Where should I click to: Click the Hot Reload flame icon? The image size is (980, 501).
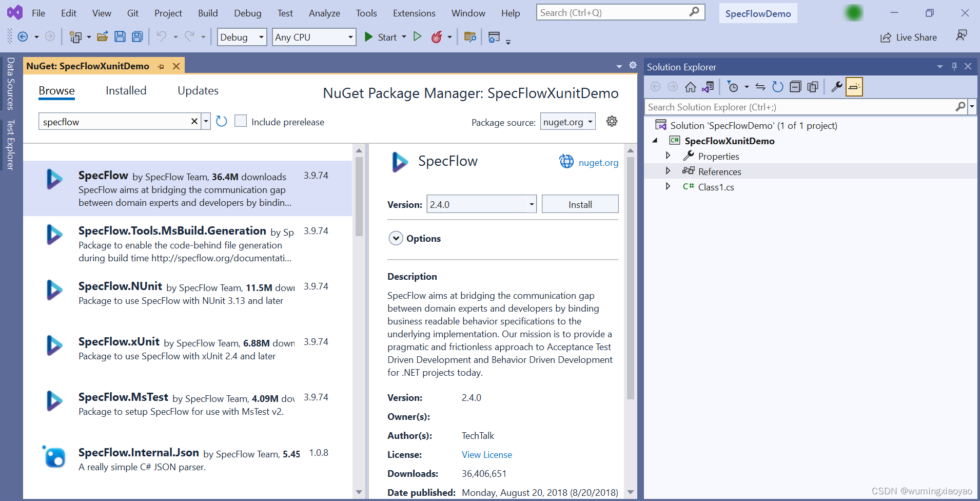(x=437, y=36)
